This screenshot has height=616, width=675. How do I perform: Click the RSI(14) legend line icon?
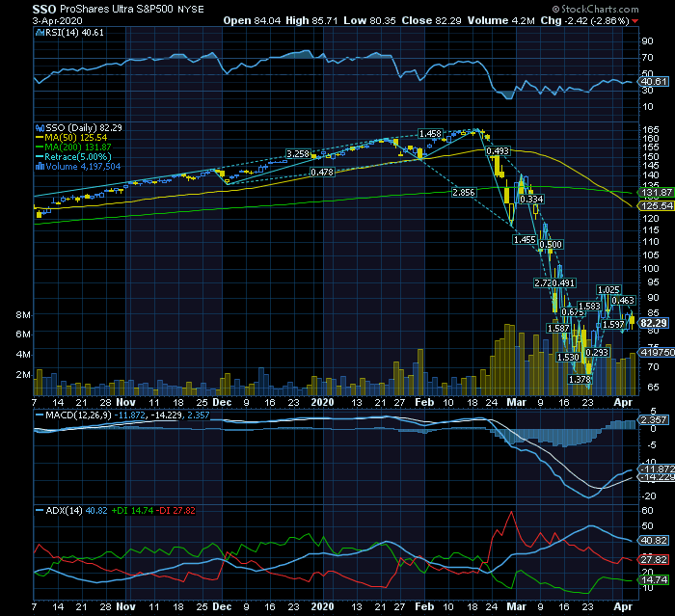point(40,32)
